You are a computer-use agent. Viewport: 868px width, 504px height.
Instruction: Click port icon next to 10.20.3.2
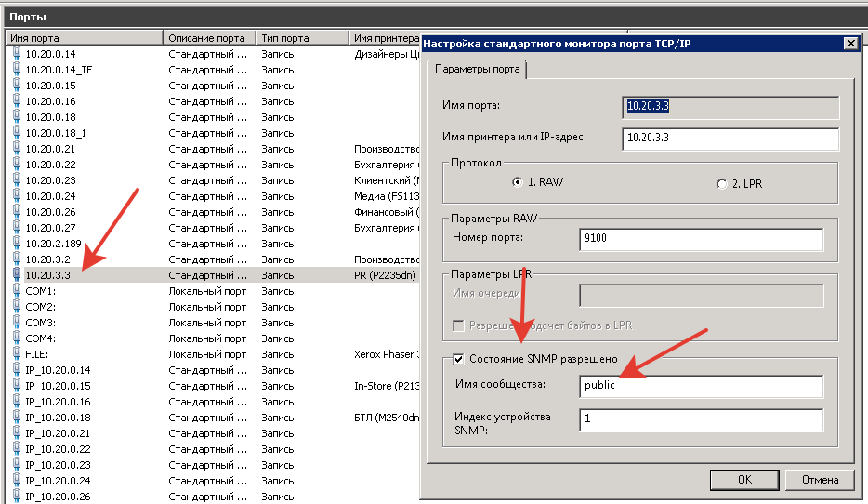(17, 259)
